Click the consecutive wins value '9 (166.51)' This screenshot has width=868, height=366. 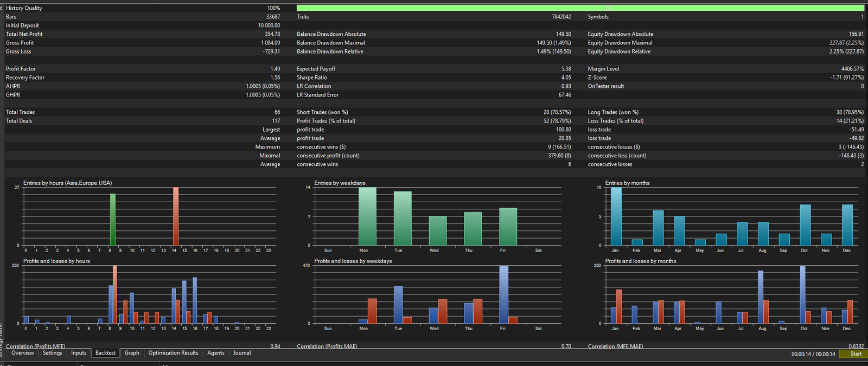(559, 147)
